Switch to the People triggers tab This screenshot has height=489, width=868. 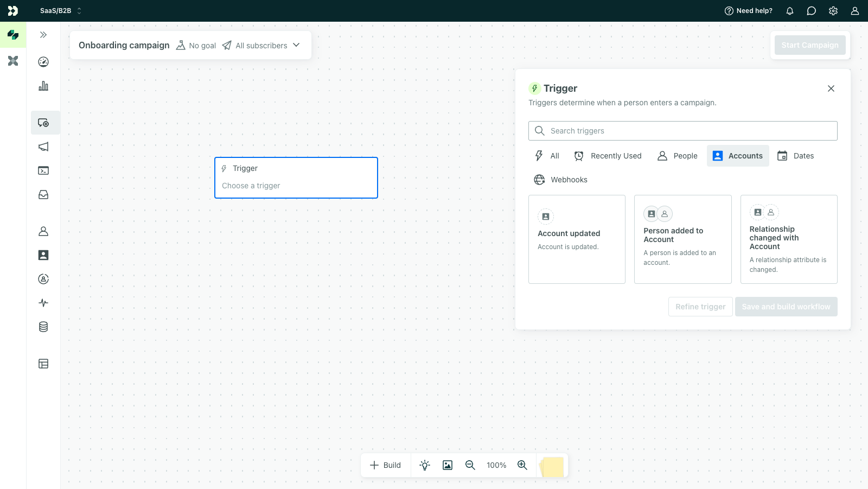678,156
